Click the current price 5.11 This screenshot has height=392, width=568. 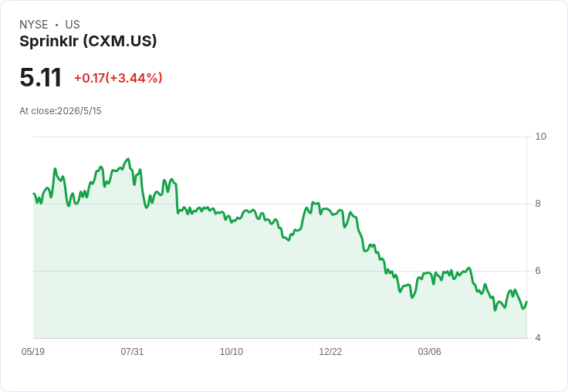tap(40, 77)
